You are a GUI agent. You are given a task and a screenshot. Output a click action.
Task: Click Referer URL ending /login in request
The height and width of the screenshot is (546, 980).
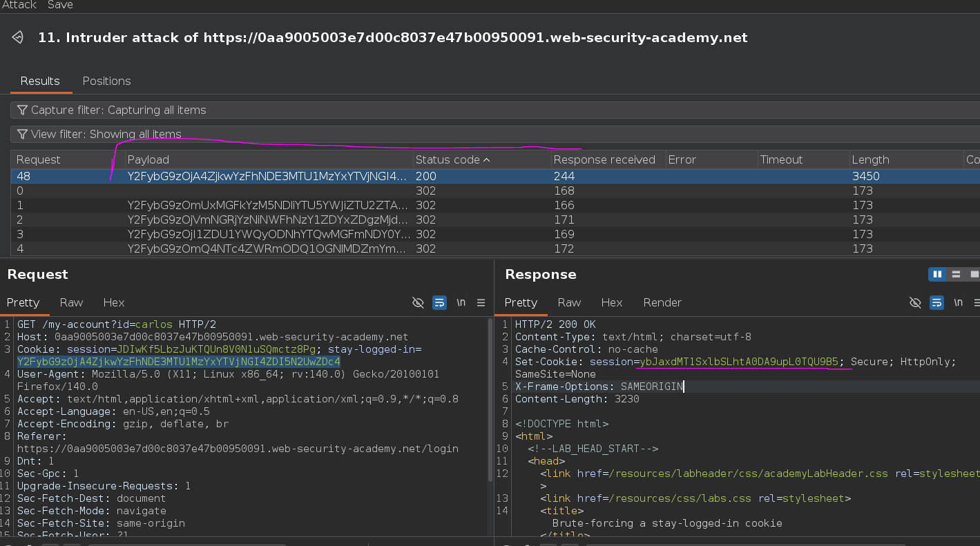click(x=238, y=449)
